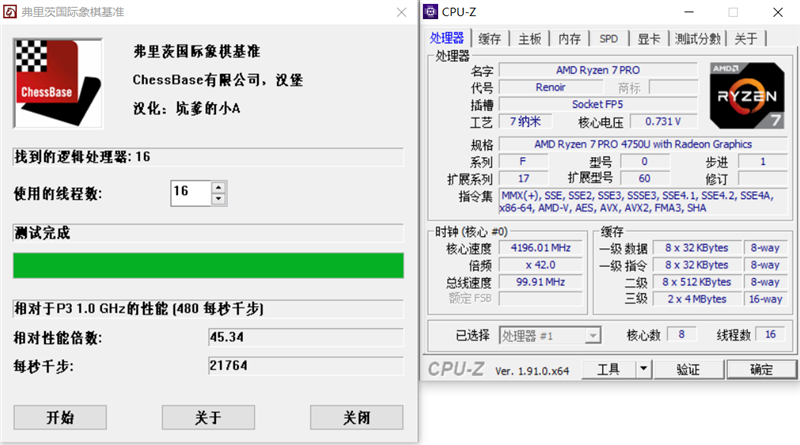This screenshot has height=445, width=800.
Task: Click the technology value '7 纳米'
Action: 526,121
